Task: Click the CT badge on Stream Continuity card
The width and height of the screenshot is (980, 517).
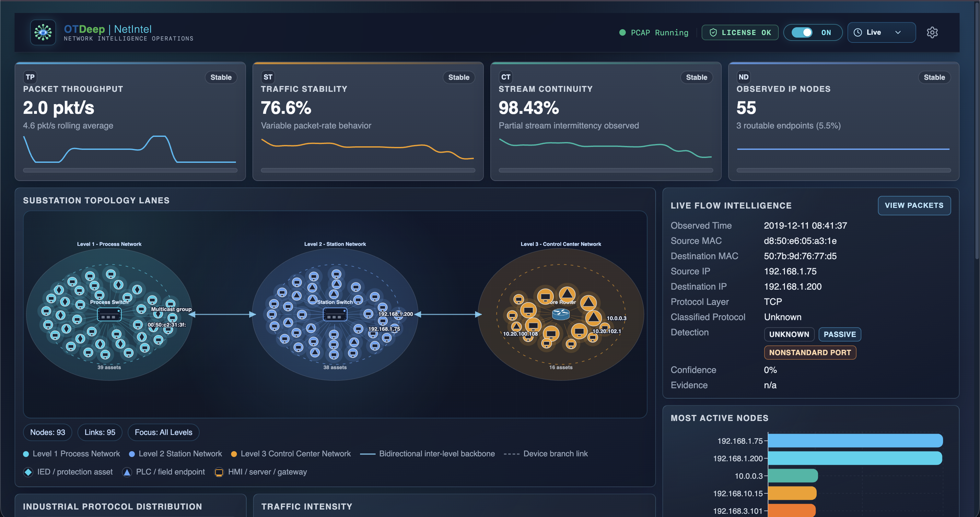Action: click(x=506, y=77)
